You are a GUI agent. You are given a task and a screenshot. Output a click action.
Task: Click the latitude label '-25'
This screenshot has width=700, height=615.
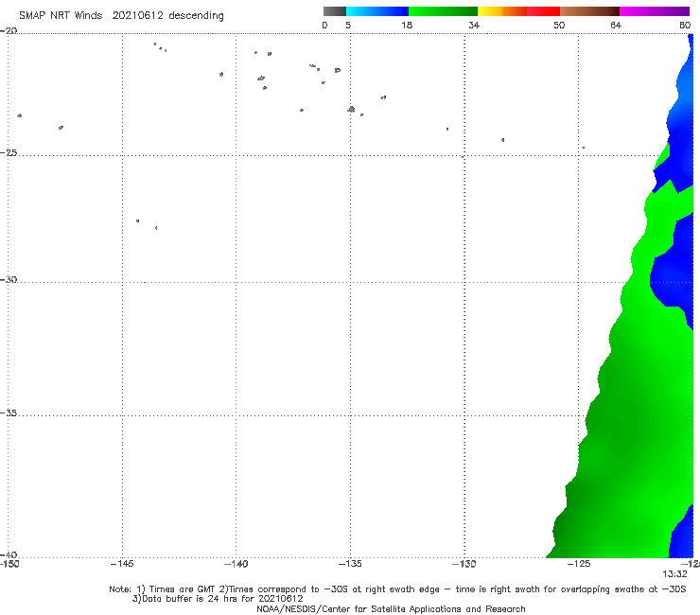coord(9,152)
